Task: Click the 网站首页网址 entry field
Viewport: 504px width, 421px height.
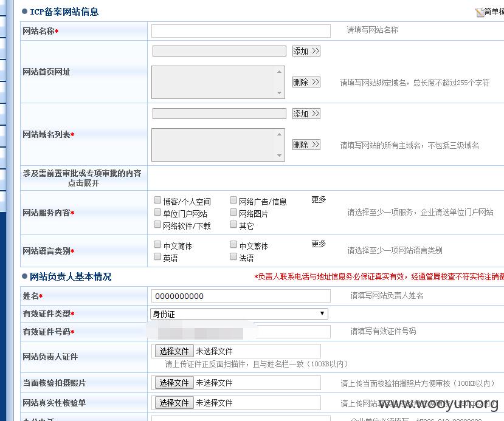Action: click(x=219, y=51)
